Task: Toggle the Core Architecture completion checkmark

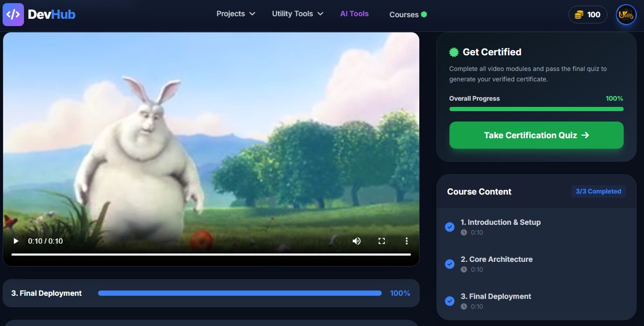Action: click(x=449, y=264)
